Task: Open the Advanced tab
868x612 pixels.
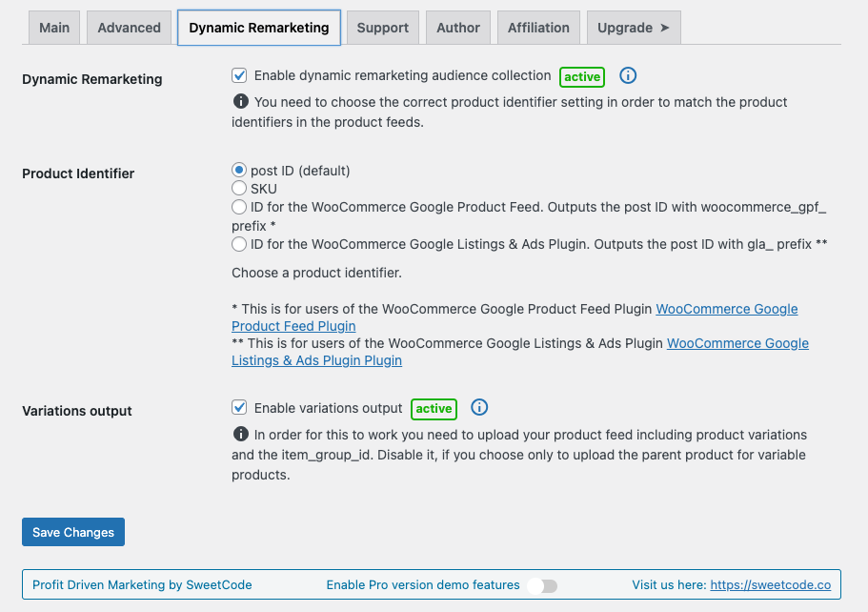Action: pyautogui.click(x=129, y=28)
